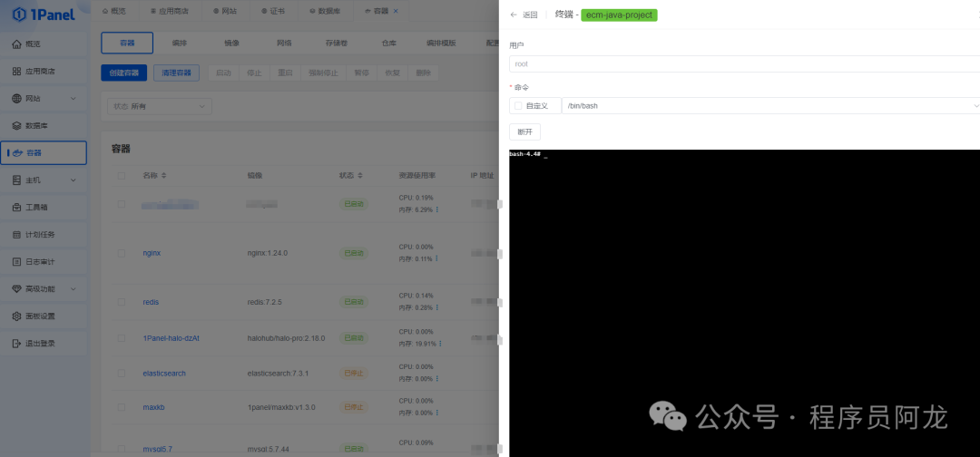Open resource details icon in elasticsearch row
The width and height of the screenshot is (980, 457).
tap(436, 379)
